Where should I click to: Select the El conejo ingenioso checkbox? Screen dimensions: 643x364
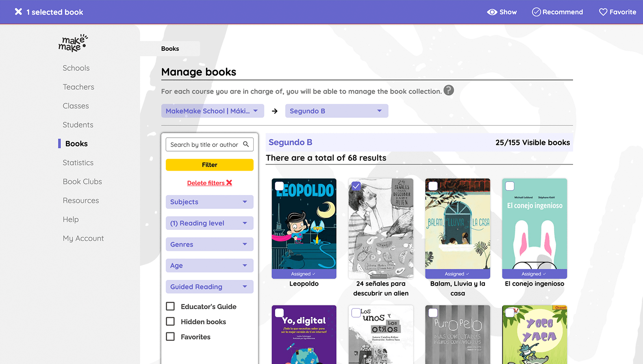[510, 186]
